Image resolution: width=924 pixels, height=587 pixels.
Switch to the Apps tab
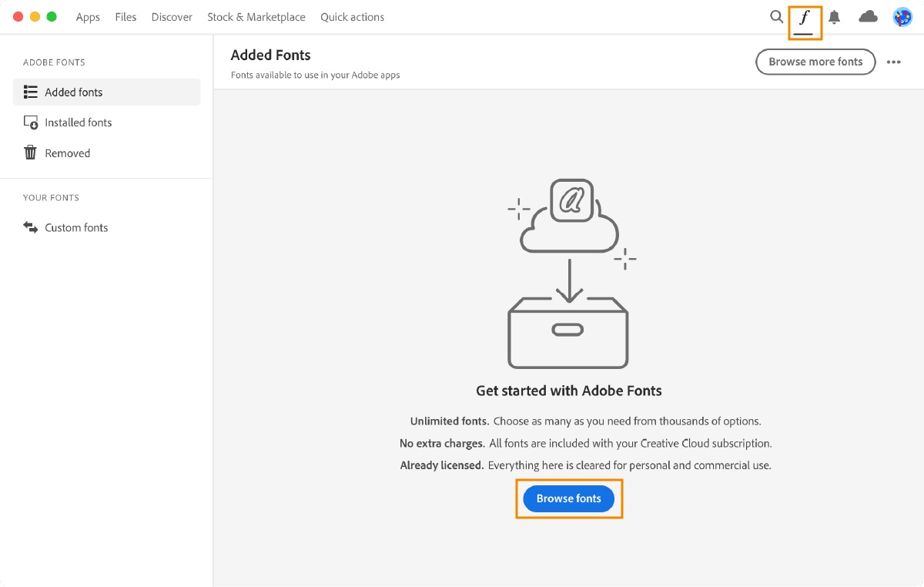(88, 17)
